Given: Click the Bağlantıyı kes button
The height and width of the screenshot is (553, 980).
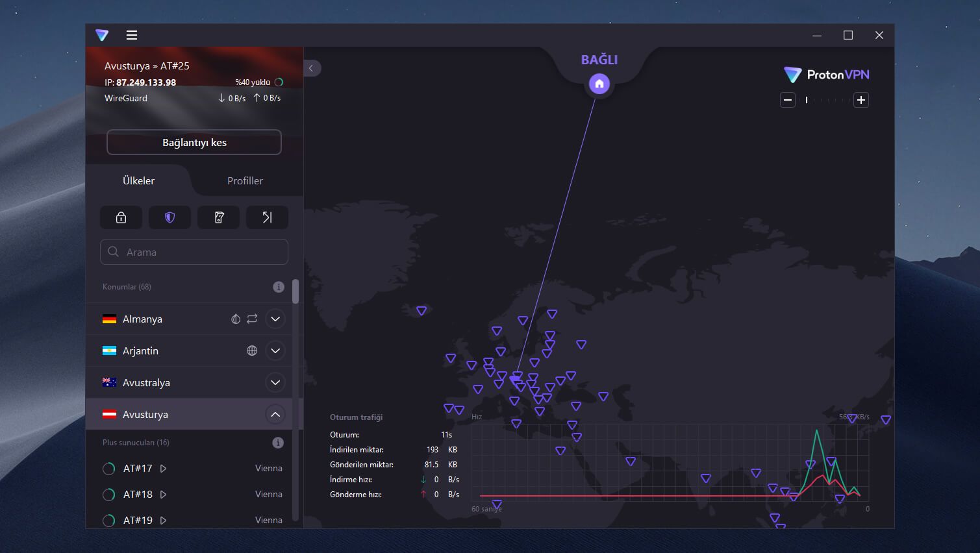Looking at the screenshot, I should [x=194, y=142].
